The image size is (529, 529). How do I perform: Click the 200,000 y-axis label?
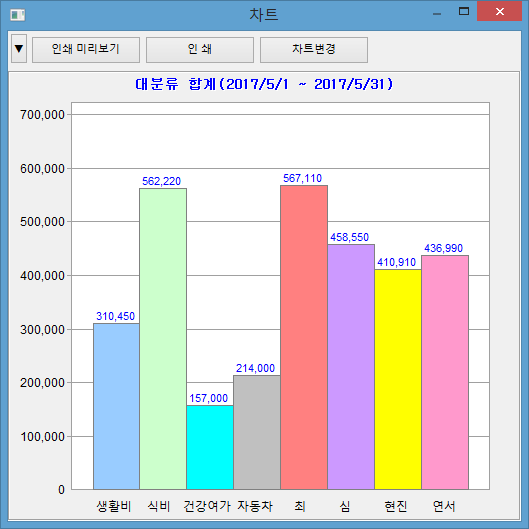tap(42, 383)
